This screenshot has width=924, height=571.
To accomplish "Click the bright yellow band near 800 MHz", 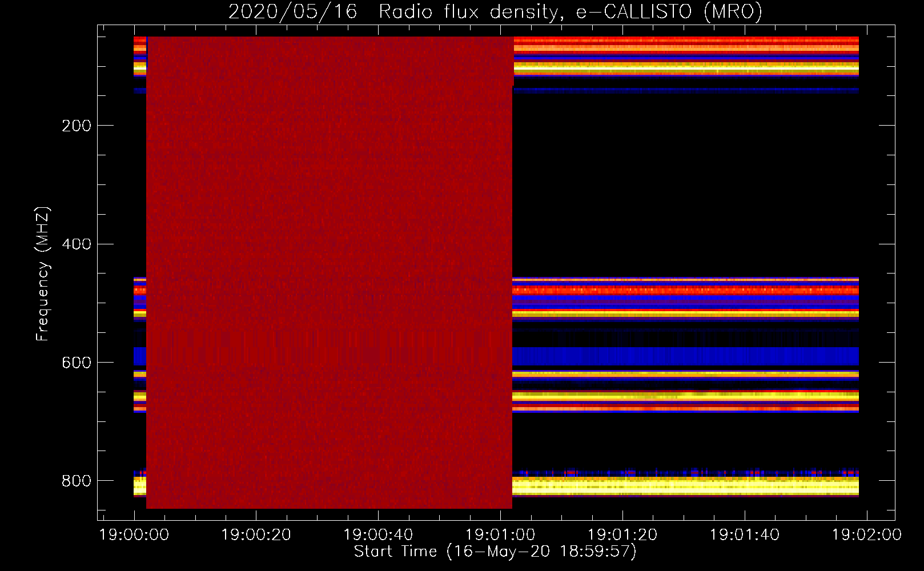I will coord(685,486).
